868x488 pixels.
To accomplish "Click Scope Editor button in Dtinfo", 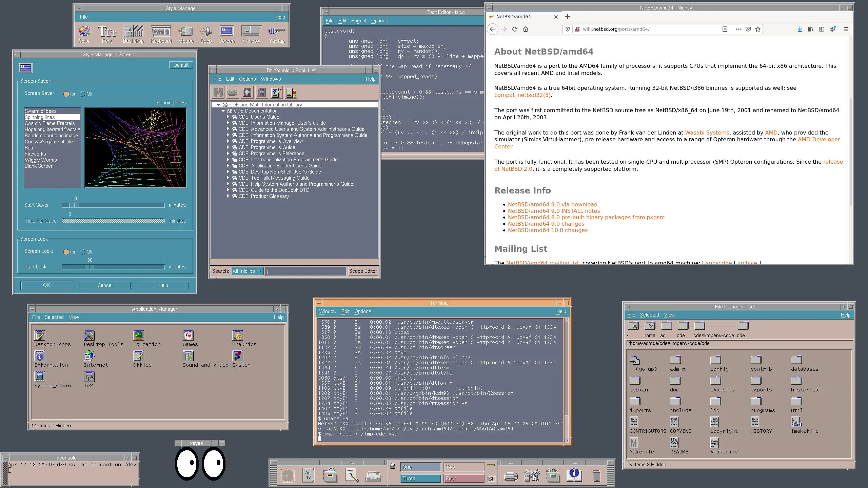I will [x=363, y=271].
